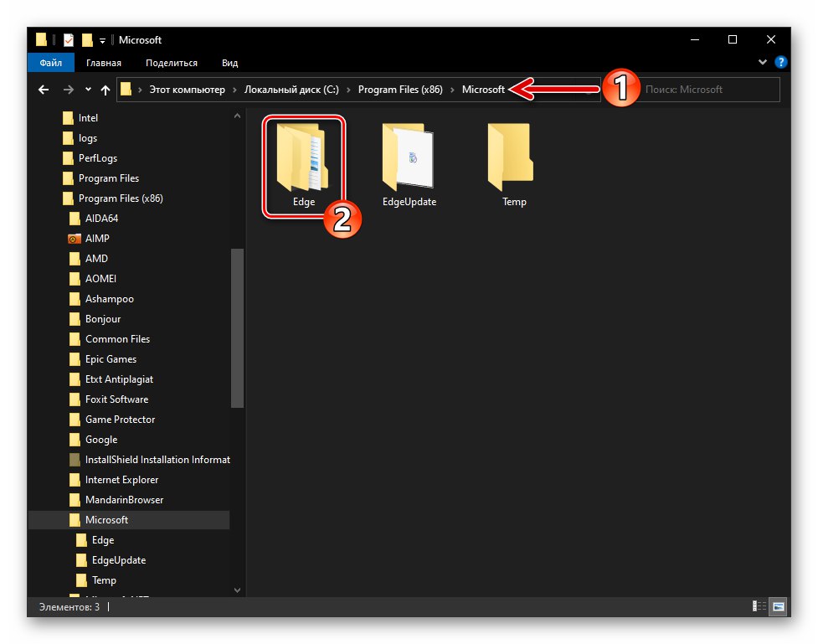
Task: Select Epic Games folder in tree
Action: point(103,359)
